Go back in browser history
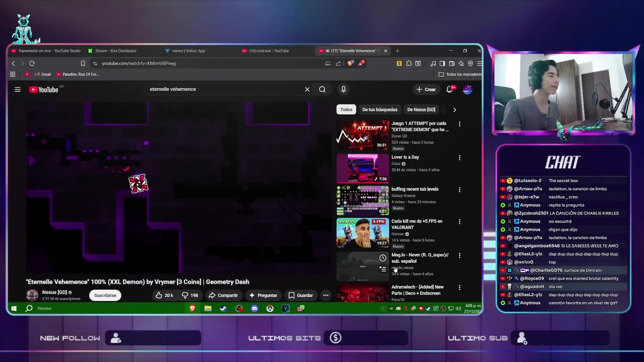Viewport: 644px width, 362px height. [14, 63]
